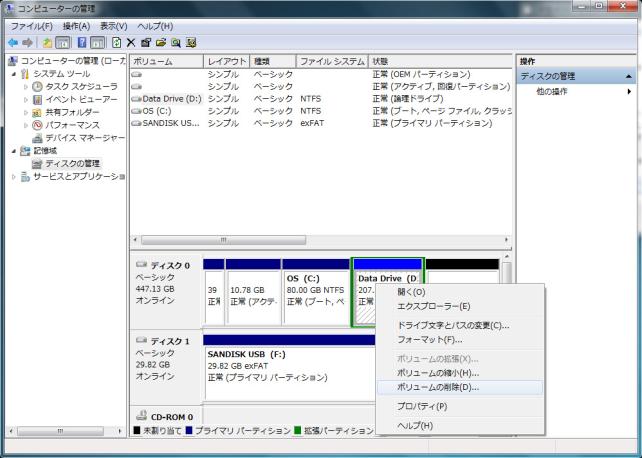Click the blue help icon in toolbar

85,43
